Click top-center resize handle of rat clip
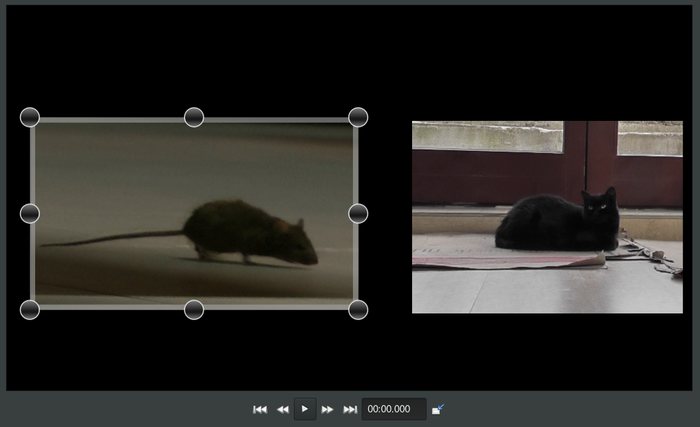 (x=194, y=118)
